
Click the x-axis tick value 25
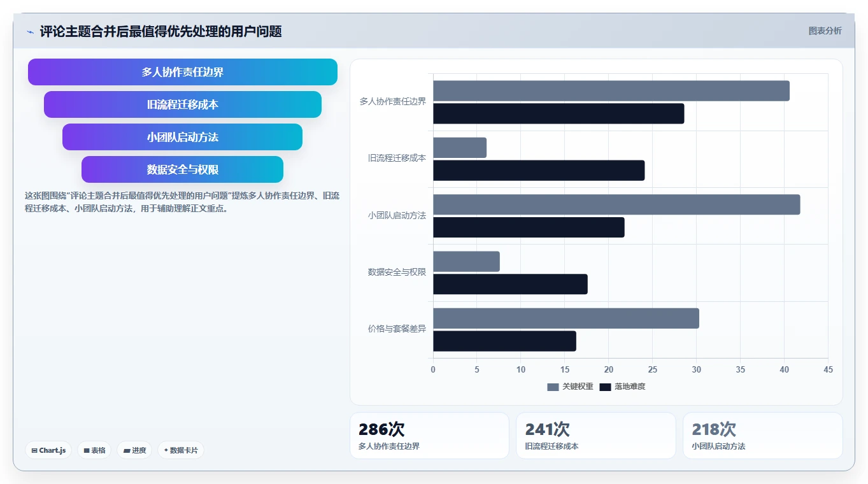click(652, 369)
